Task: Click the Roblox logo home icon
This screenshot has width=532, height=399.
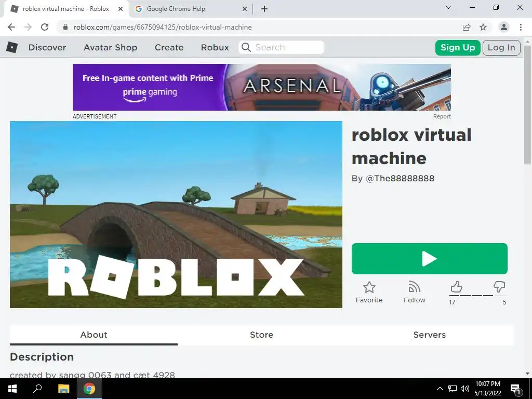Action: point(12,47)
